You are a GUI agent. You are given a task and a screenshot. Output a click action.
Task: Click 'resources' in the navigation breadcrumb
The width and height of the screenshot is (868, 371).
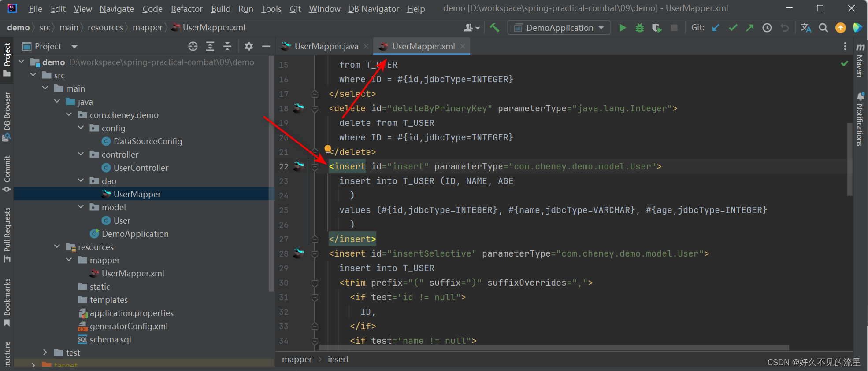click(105, 27)
